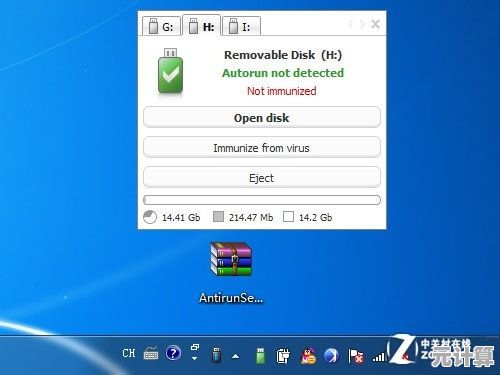The height and width of the screenshot is (375, 500).
Task: Go to previous tab with left arrow
Action: click(351, 24)
